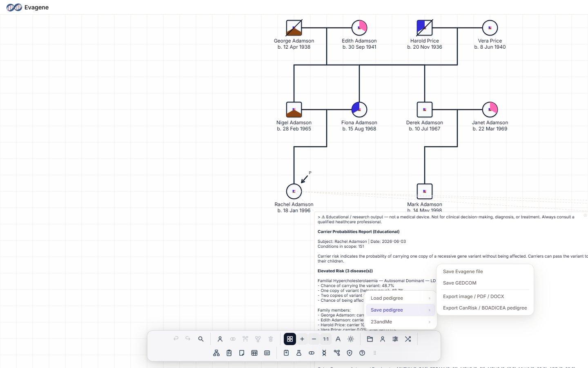Toggle the light/dark theme sun icon
The width and height of the screenshot is (588, 368).
pos(351,339)
